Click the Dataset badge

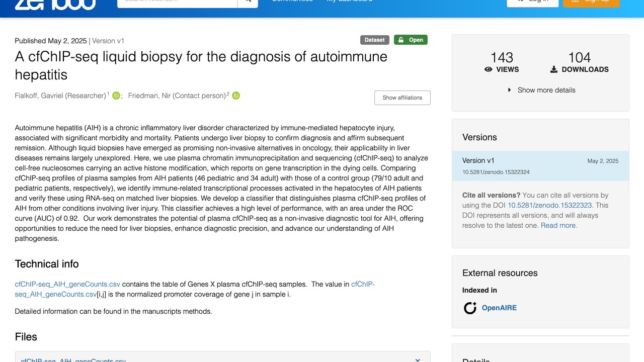(x=374, y=40)
